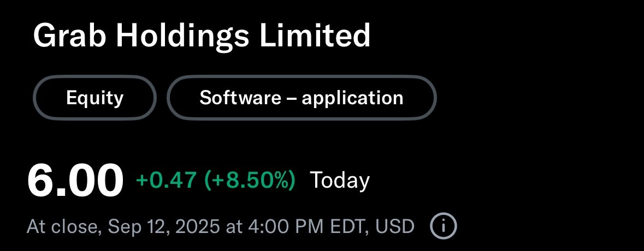Click the At close timestamp line

(x=221, y=226)
